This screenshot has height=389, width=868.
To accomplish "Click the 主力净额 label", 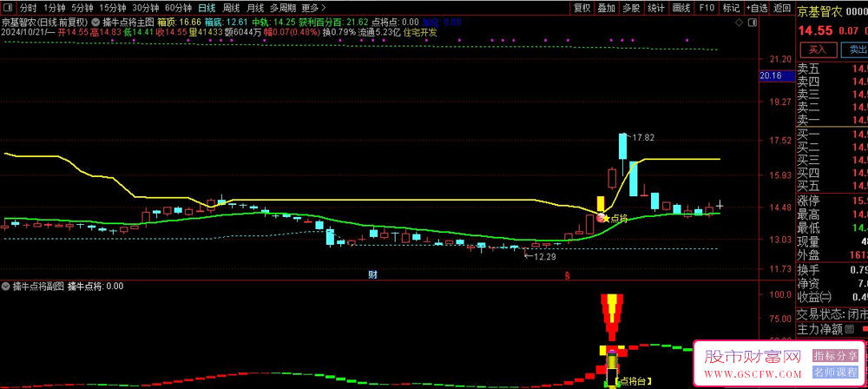I will 819,329.
